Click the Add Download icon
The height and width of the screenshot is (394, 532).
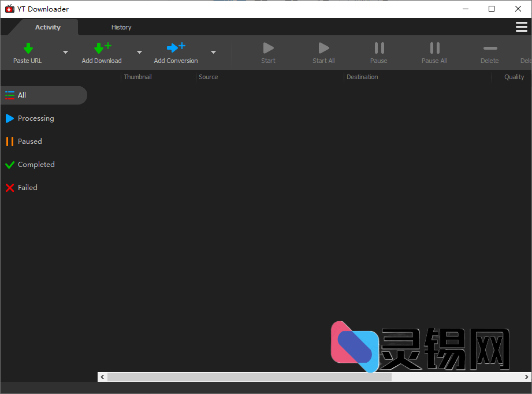tap(102, 48)
